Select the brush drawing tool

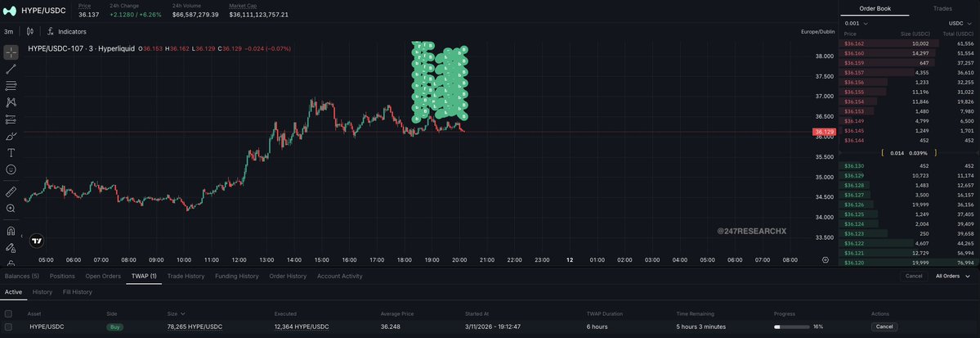[x=11, y=136]
